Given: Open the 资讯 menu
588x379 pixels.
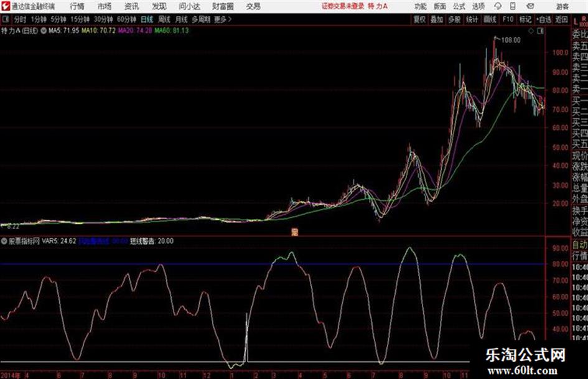Looking at the screenshot, I should pos(131,6).
